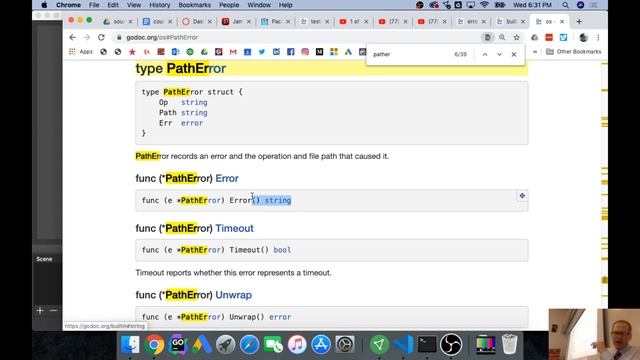
Task: Open Safari from the Dock
Action: (249, 344)
